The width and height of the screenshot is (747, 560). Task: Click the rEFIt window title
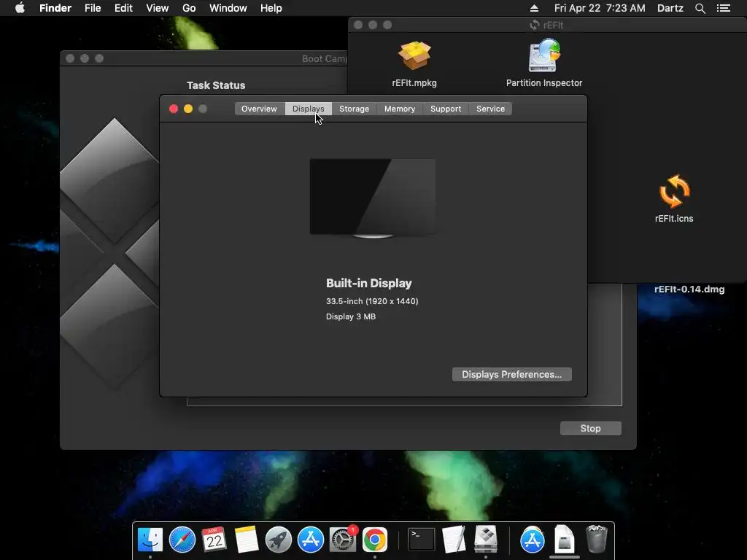tap(553, 25)
